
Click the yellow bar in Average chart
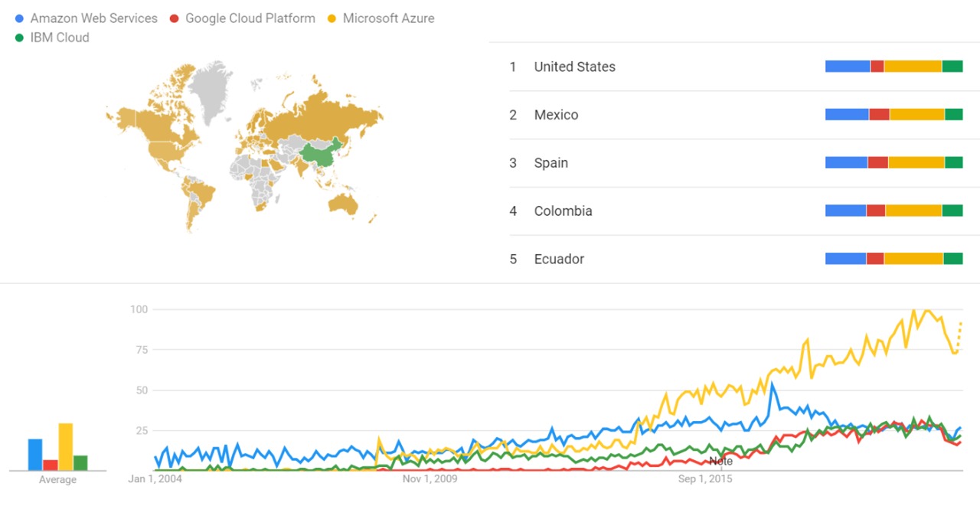66,447
